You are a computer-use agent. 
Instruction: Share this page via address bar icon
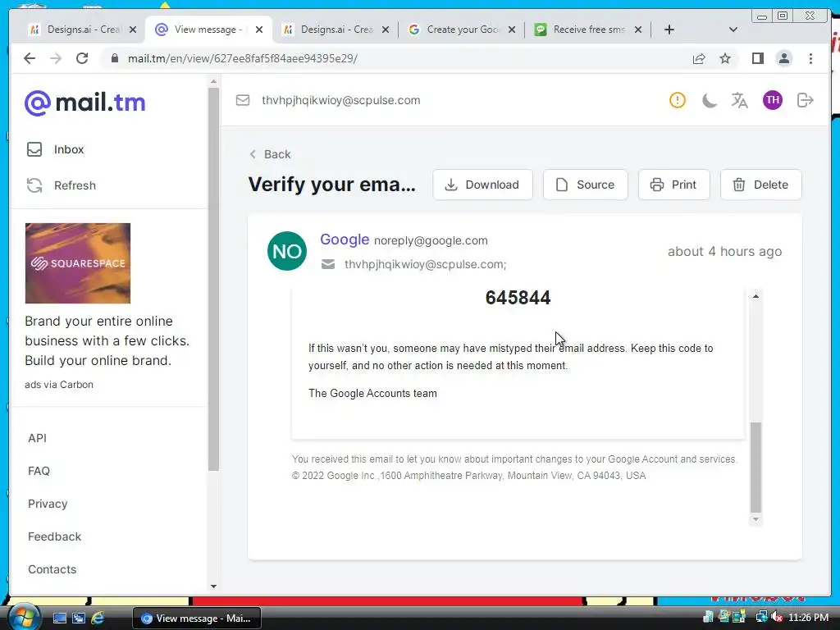[x=699, y=58]
